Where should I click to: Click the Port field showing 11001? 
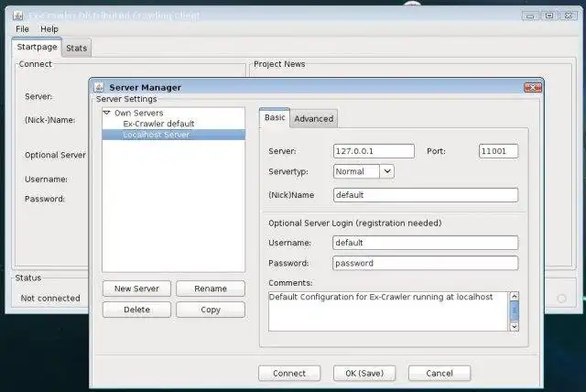click(x=498, y=151)
